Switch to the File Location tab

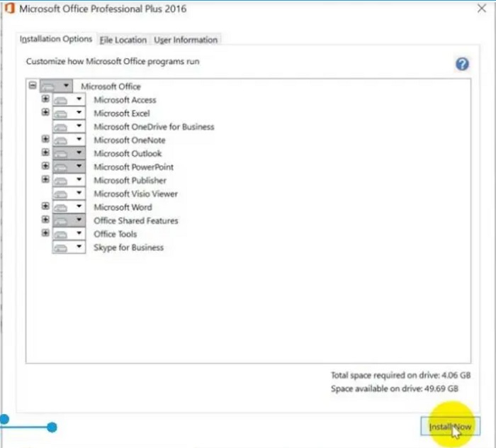click(123, 40)
